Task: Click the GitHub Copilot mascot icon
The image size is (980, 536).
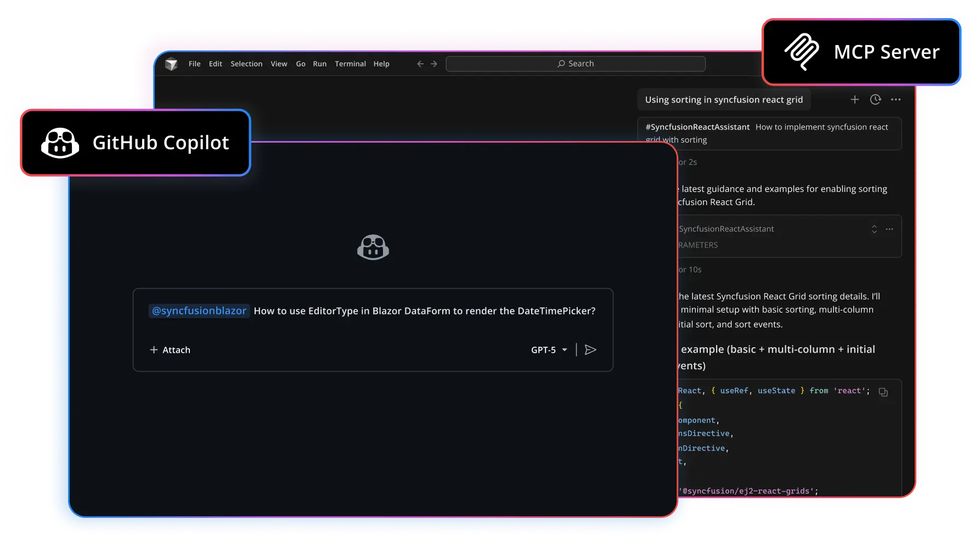Action: pyautogui.click(x=59, y=143)
